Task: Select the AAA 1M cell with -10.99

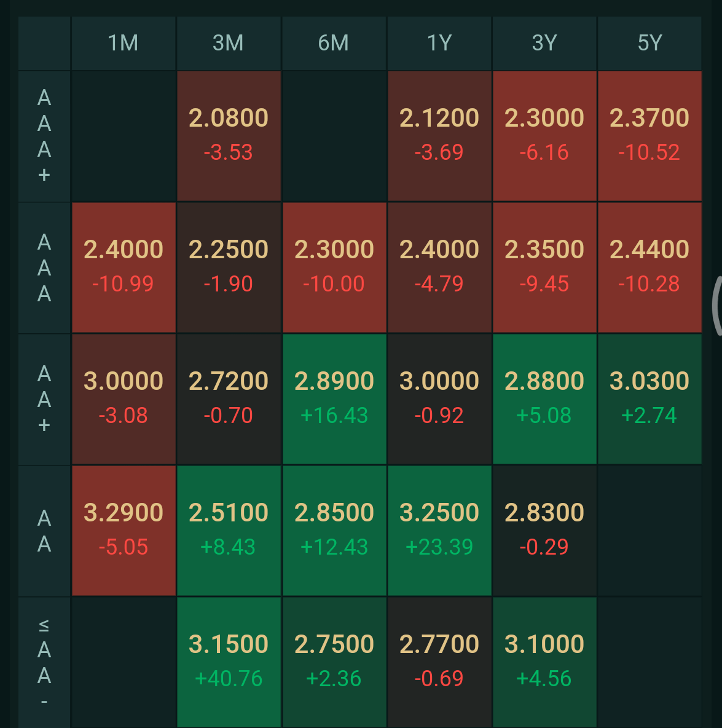Action: tap(124, 267)
